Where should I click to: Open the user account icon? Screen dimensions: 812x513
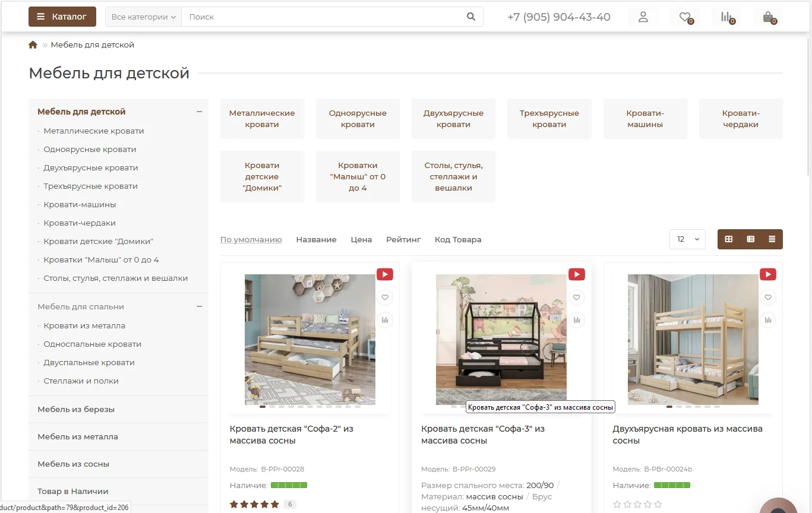[643, 17]
